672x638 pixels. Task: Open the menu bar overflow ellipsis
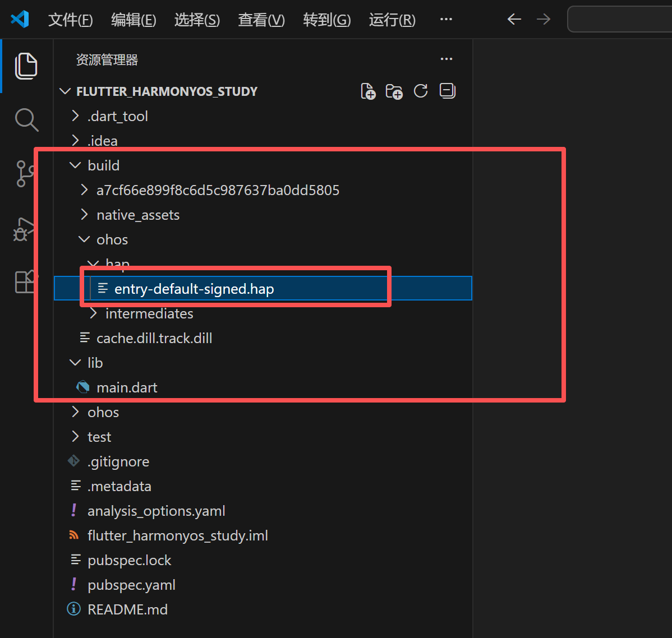click(446, 19)
